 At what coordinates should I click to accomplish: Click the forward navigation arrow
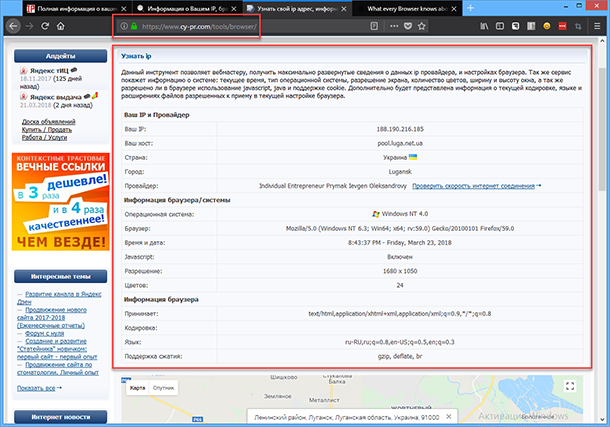(x=30, y=26)
